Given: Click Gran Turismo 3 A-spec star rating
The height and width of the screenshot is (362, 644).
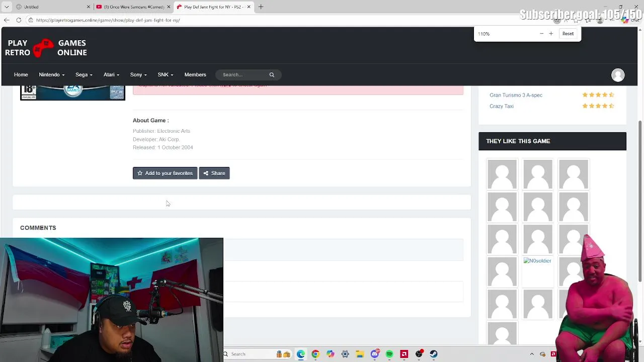Looking at the screenshot, I should (598, 95).
